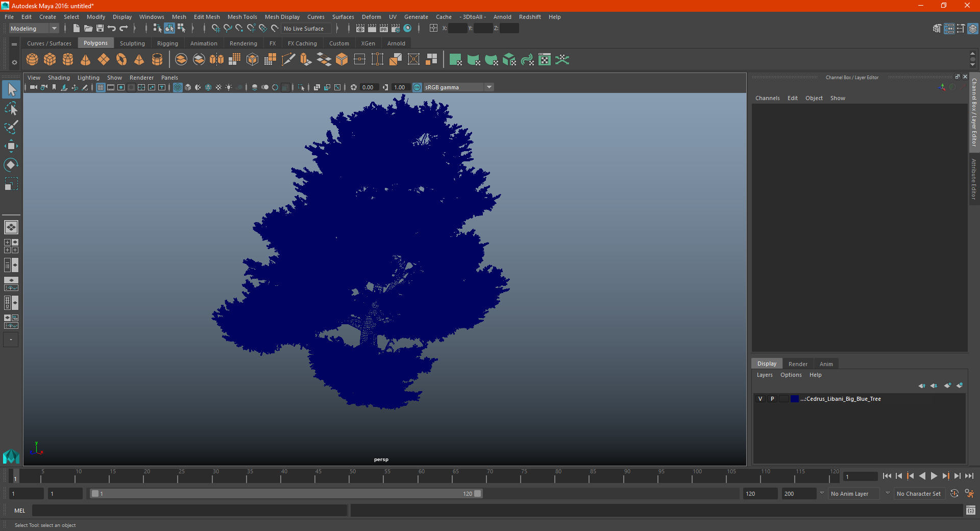Open the No Live Surface field

tap(306, 29)
